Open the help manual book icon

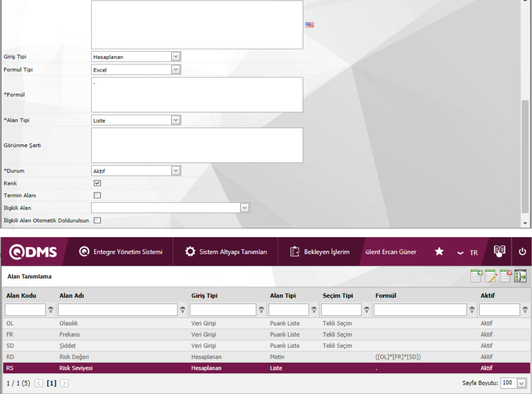pos(499,251)
